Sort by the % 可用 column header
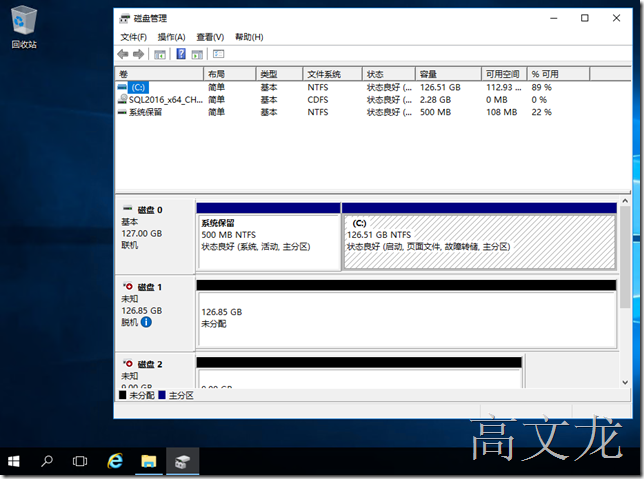 pyautogui.click(x=559, y=74)
